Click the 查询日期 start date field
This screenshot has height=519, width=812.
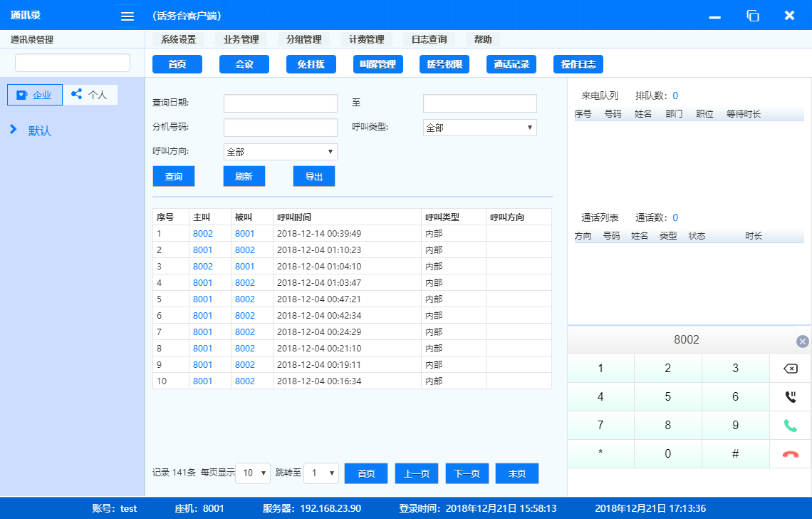280,103
